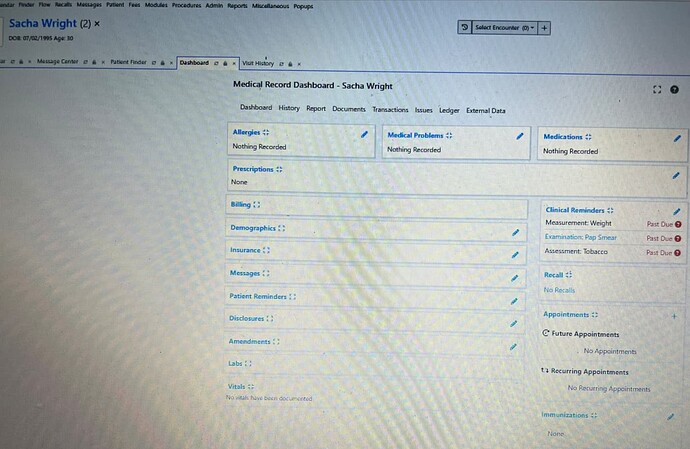Collapse the Prescriptions section

pos(279,169)
